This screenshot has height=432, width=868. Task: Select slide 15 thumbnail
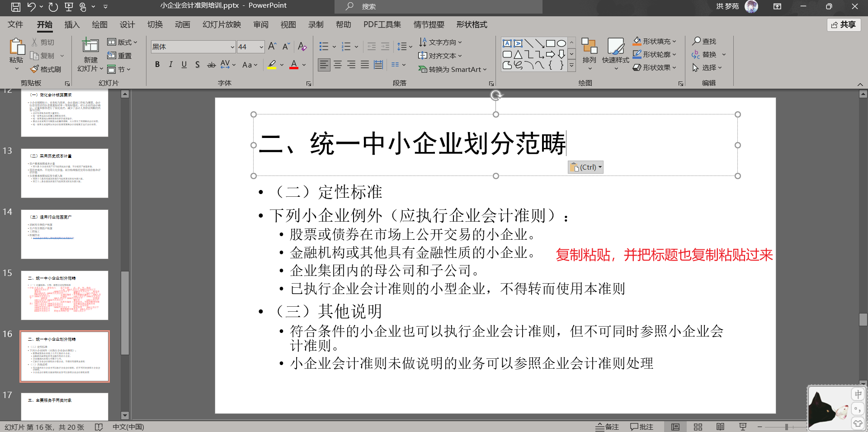[x=65, y=295]
